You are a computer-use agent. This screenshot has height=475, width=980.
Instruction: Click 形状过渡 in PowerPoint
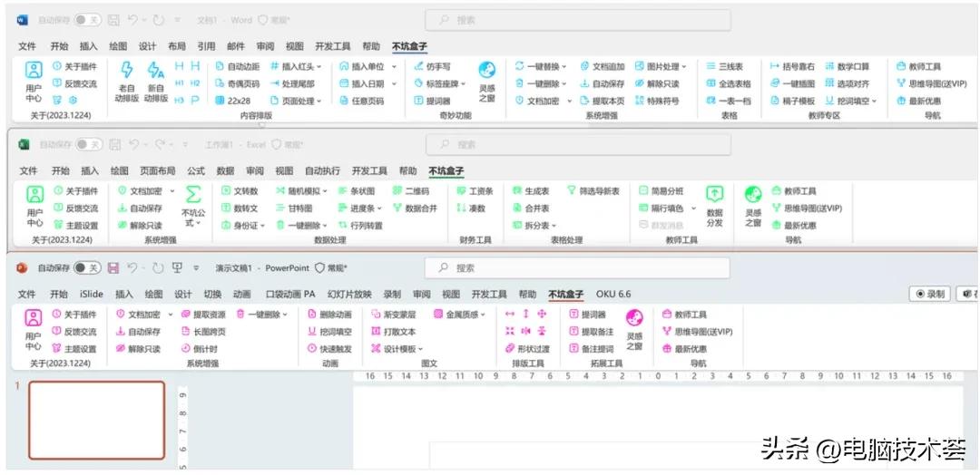(527, 349)
